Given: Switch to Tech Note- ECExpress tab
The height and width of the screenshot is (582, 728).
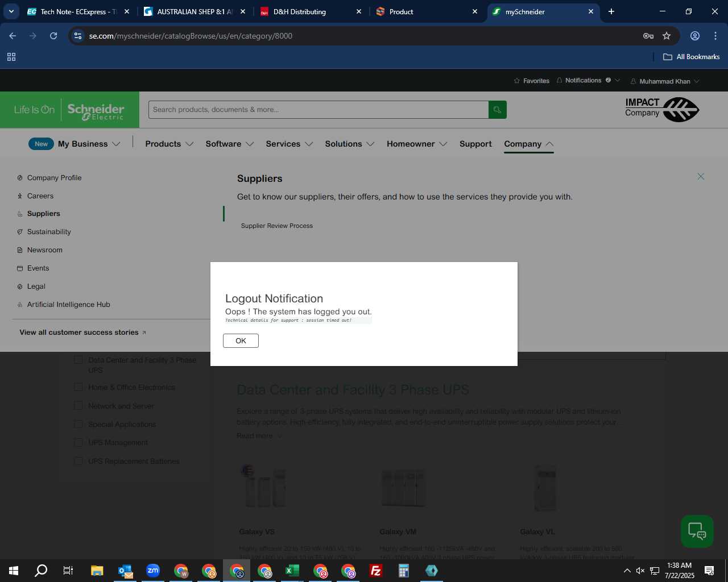Looking at the screenshot, I should coord(78,11).
